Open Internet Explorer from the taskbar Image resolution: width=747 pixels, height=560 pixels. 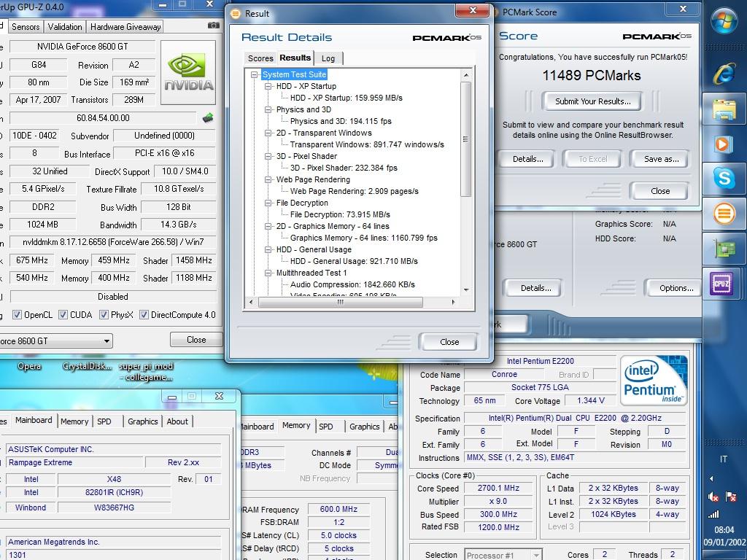[724, 74]
